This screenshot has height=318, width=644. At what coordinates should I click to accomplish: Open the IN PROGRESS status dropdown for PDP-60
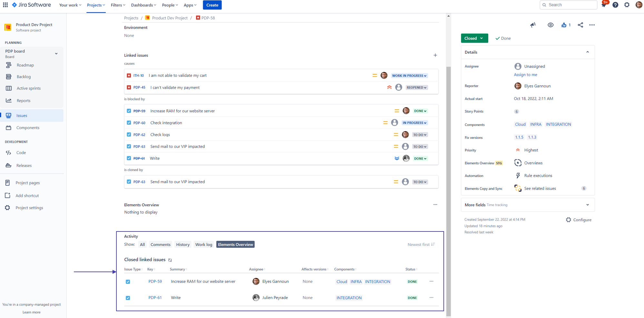click(414, 123)
